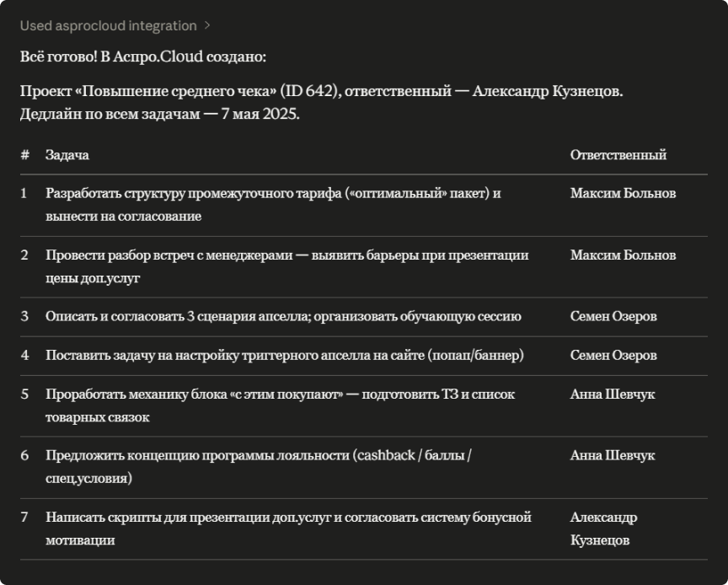Click the chevron after "Used asprocloud integration"
Image resolution: width=728 pixels, height=585 pixels.
[207, 26]
